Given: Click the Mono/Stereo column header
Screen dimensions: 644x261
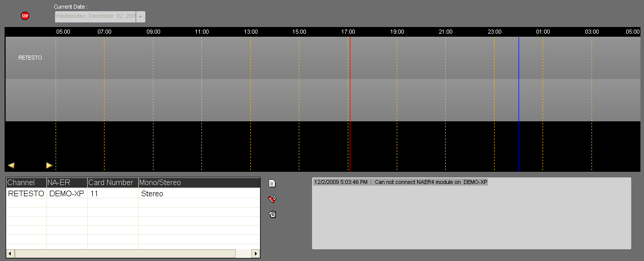Looking at the screenshot, I should point(198,182).
